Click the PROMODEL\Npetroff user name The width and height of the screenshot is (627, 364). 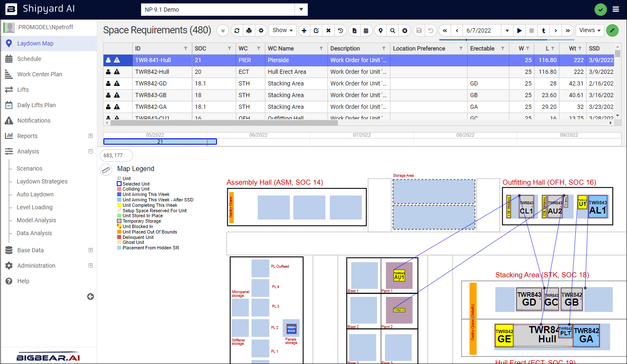point(45,27)
